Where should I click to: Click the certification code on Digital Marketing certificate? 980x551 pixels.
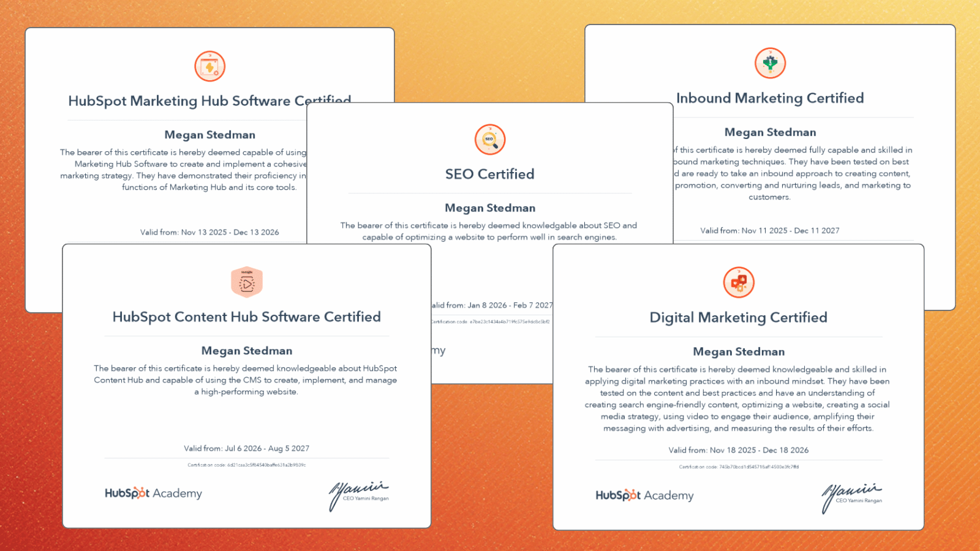point(739,467)
